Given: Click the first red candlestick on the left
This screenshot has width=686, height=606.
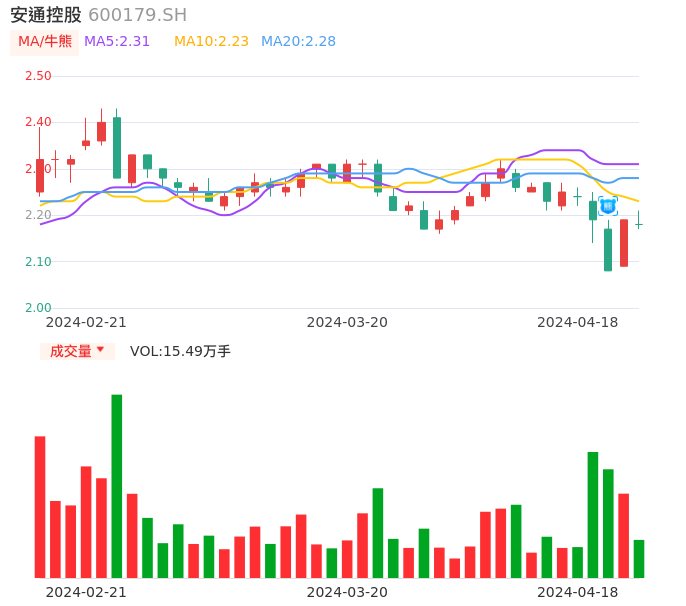Looking at the screenshot, I should (x=40, y=175).
